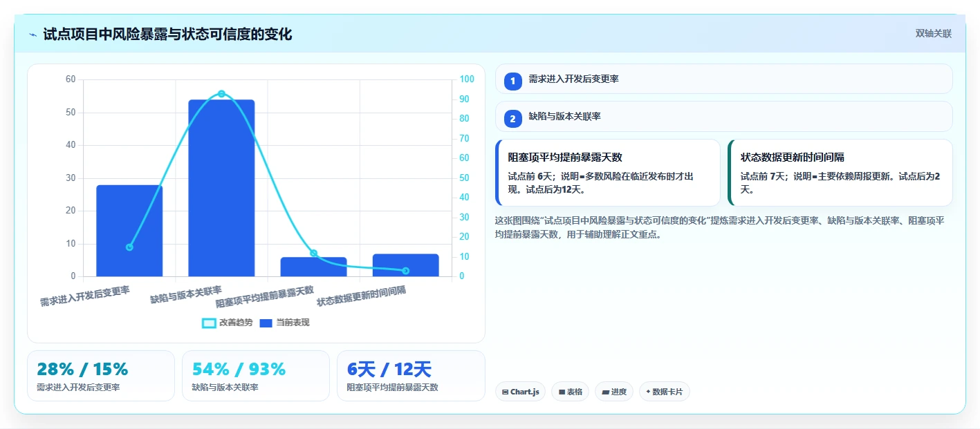
Task: Open the 状态数据更新时间间隔 detail card
Action: click(840, 173)
